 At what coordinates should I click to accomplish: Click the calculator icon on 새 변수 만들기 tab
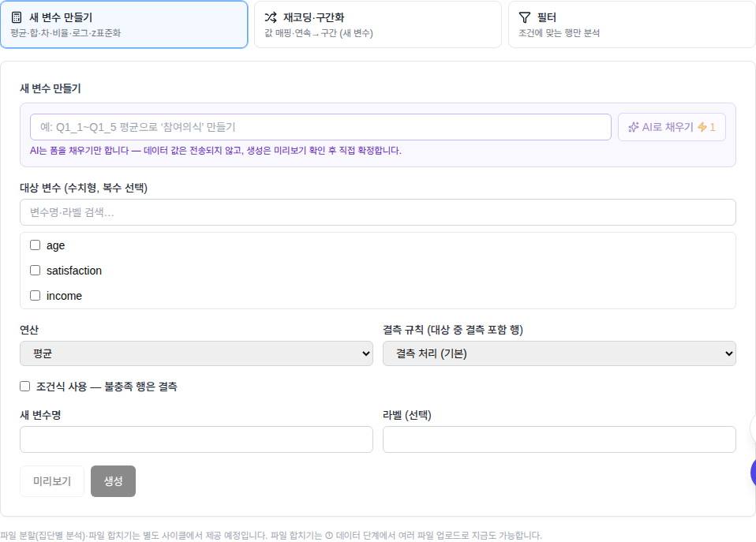tap(17, 17)
